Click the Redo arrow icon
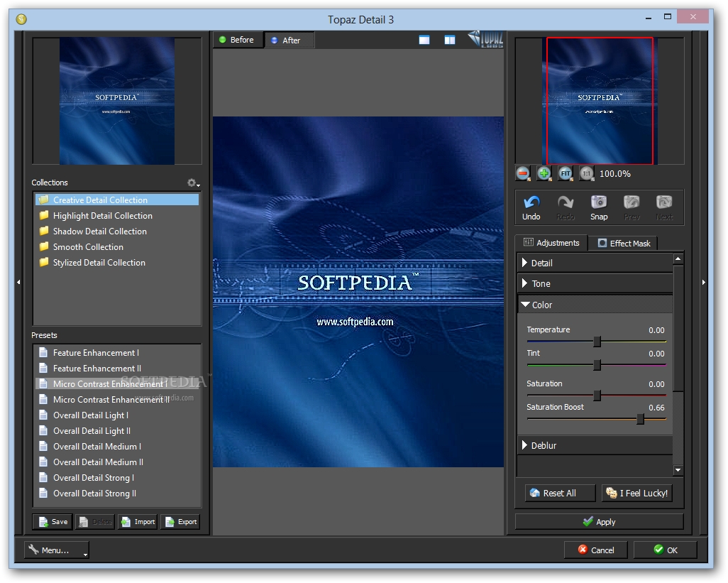The width and height of the screenshot is (728, 583). point(565,202)
